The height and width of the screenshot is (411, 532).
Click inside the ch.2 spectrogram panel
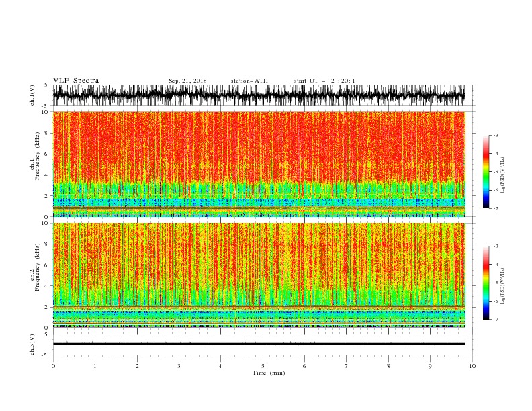click(x=259, y=275)
